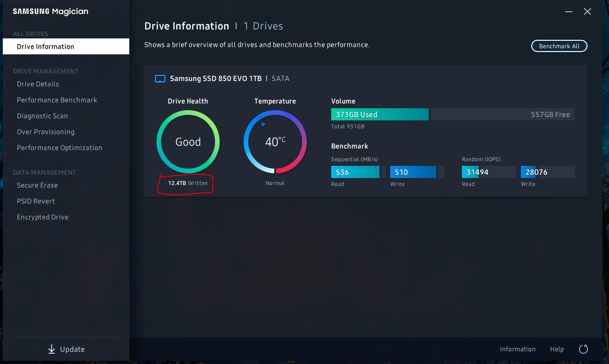
Task: Open the Encrypted Drive section
Action: point(43,217)
